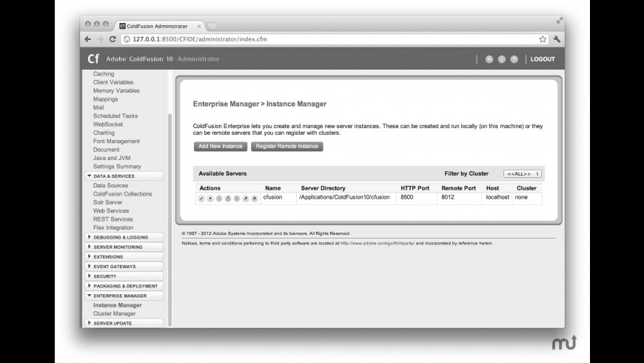This screenshot has height=363, width=644.
Task: Click the sidebar vertical scrollbar
Action: tap(170, 220)
